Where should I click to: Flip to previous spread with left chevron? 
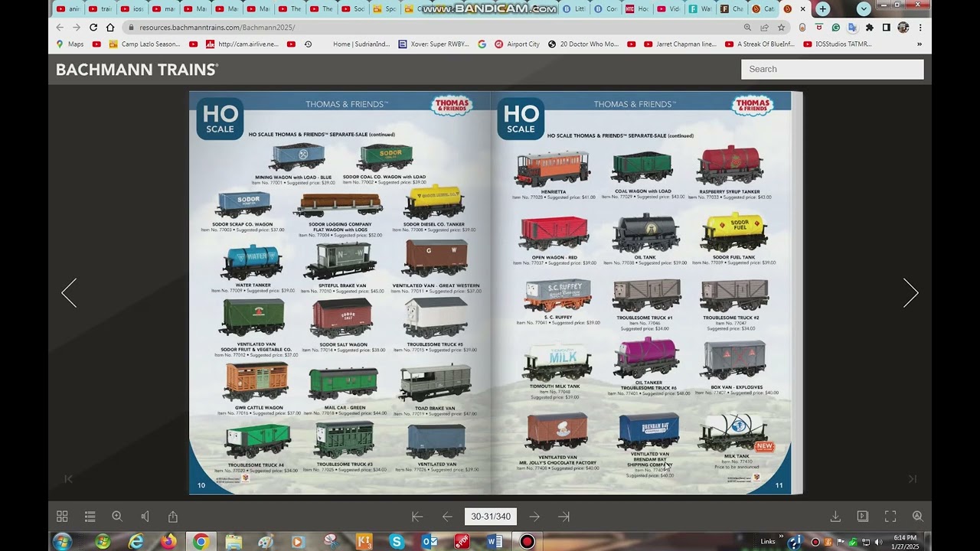click(69, 293)
